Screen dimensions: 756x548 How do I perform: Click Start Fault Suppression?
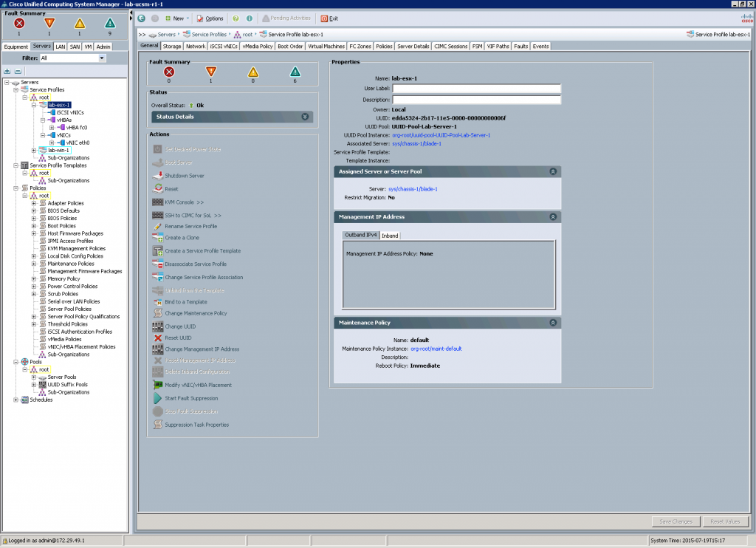[x=191, y=399]
